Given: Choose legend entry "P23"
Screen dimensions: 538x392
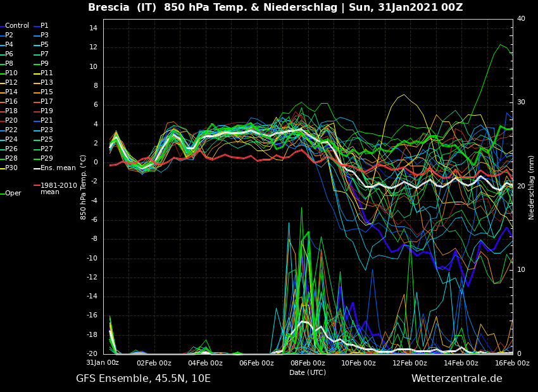Looking at the screenshot, I should click(44, 130).
